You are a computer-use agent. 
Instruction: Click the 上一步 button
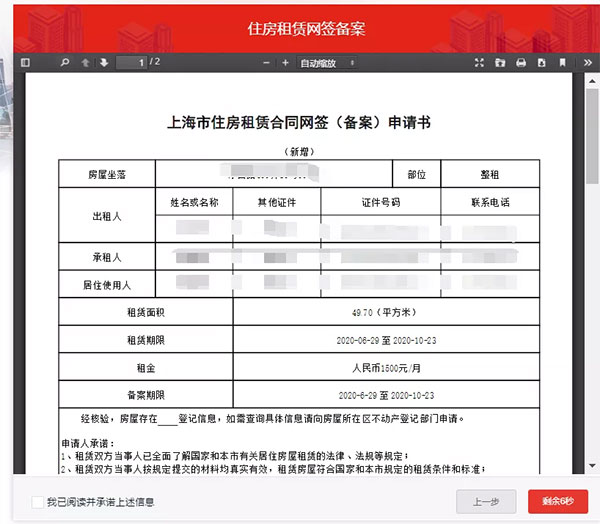click(486, 501)
